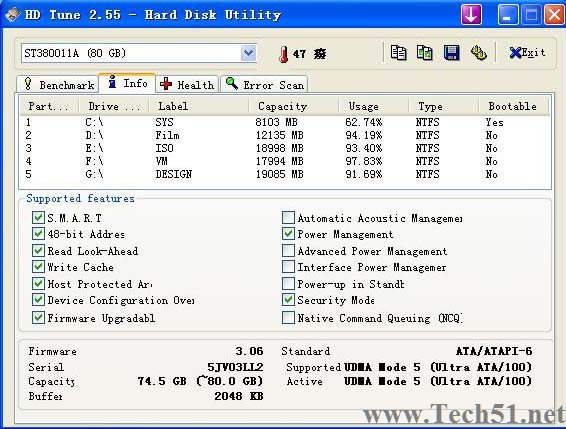The height and width of the screenshot is (429, 566).
Task: Toggle the Native Command Queuing checkbox
Action: tap(288, 318)
